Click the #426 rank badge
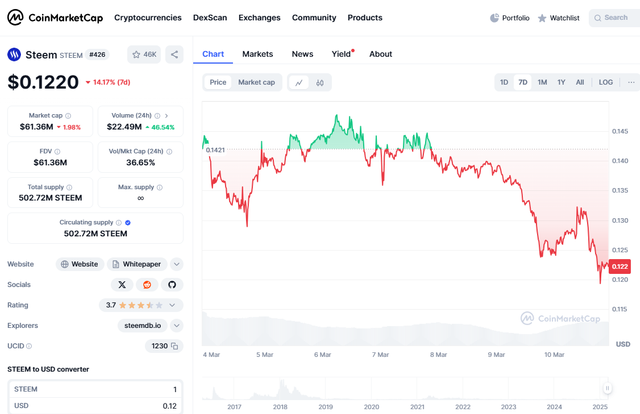 tap(97, 54)
